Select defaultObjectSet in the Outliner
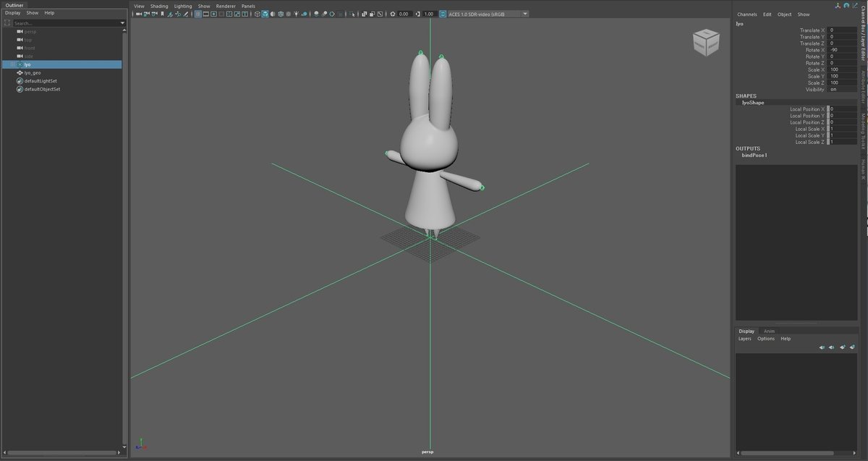Viewport: 868px width, 461px height. 42,89
